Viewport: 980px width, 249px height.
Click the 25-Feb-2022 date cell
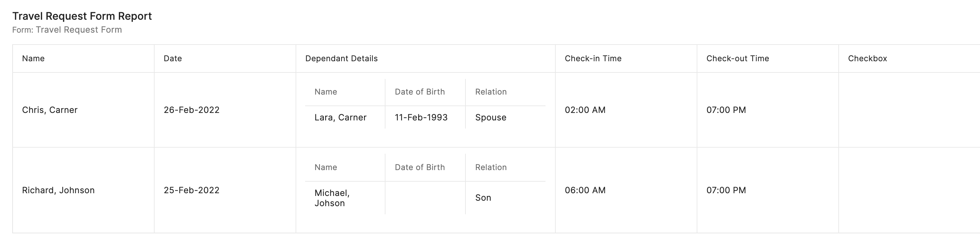(x=191, y=190)
